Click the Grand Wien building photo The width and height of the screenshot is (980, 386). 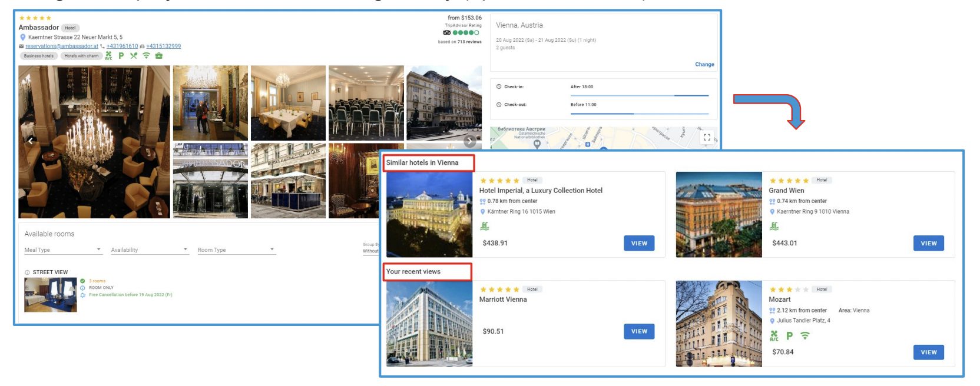tap(719, 214)
